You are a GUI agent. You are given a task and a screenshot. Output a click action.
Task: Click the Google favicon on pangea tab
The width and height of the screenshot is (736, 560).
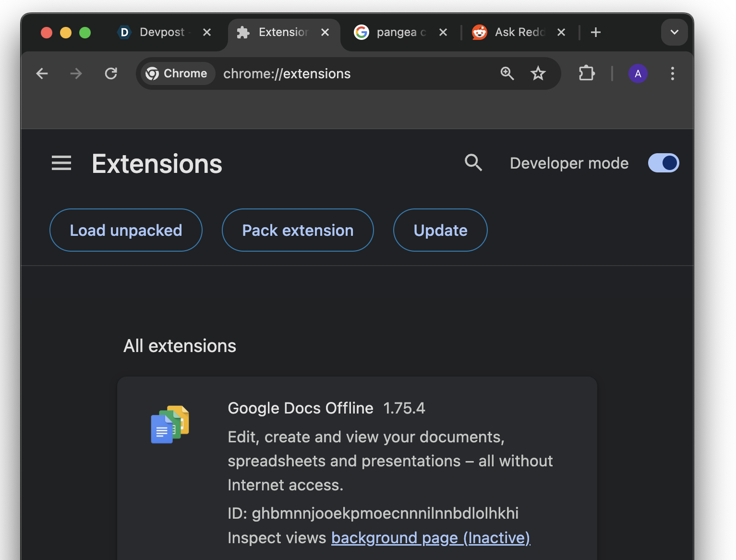click(362, 32)
